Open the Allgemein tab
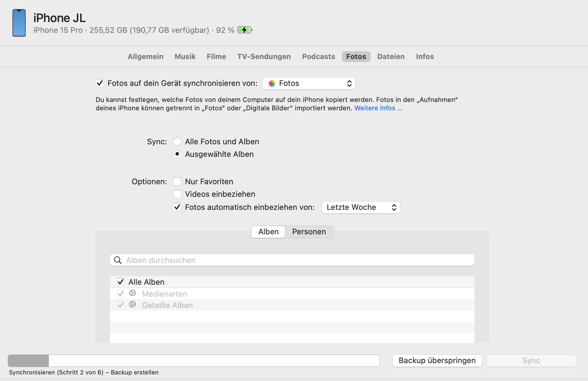 click(x=145, y=57)
